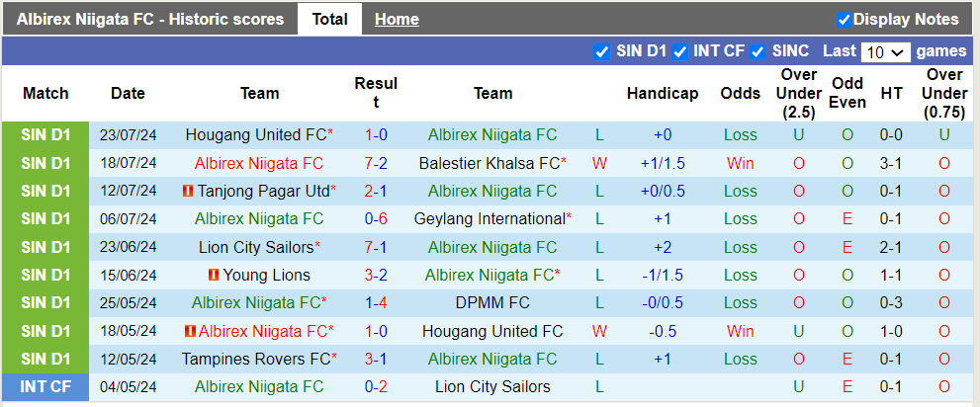Uncheck the SIN D1 league filter
Screen dimensions: 980x407
pyautogui.click(x=602, y=52)
